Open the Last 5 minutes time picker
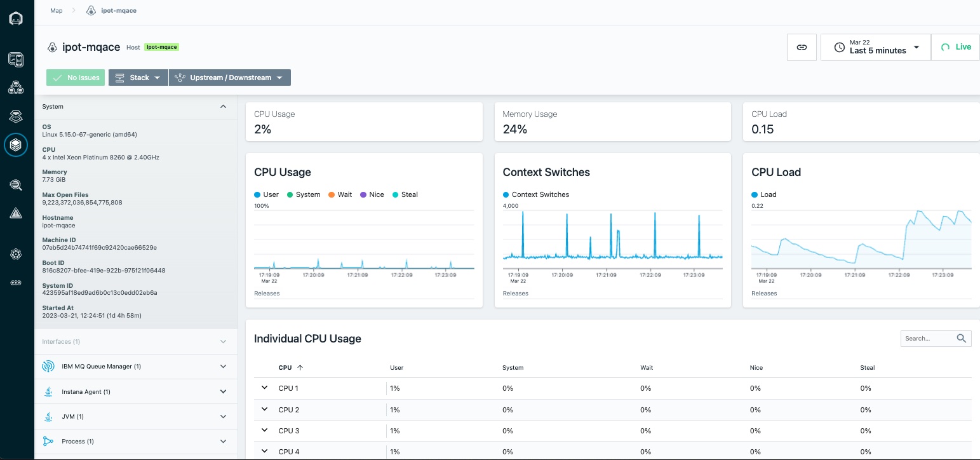 [x=876, y=47]
